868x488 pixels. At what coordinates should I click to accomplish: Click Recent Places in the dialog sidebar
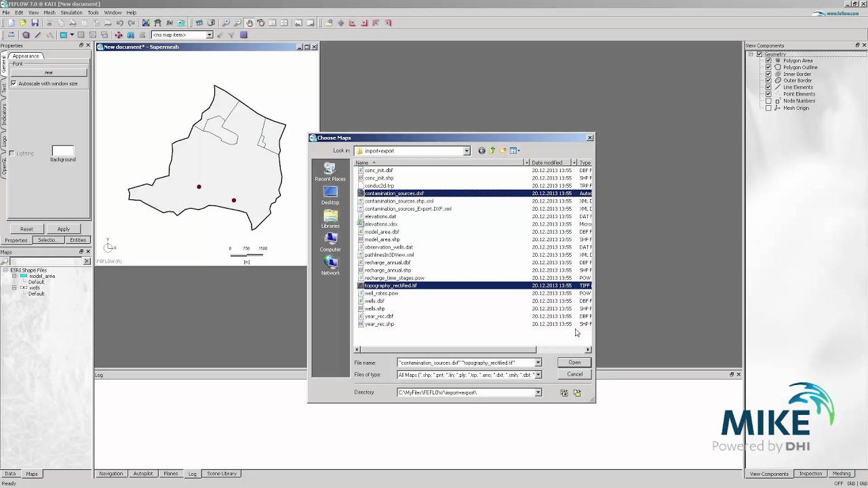[x=330, y=171]
